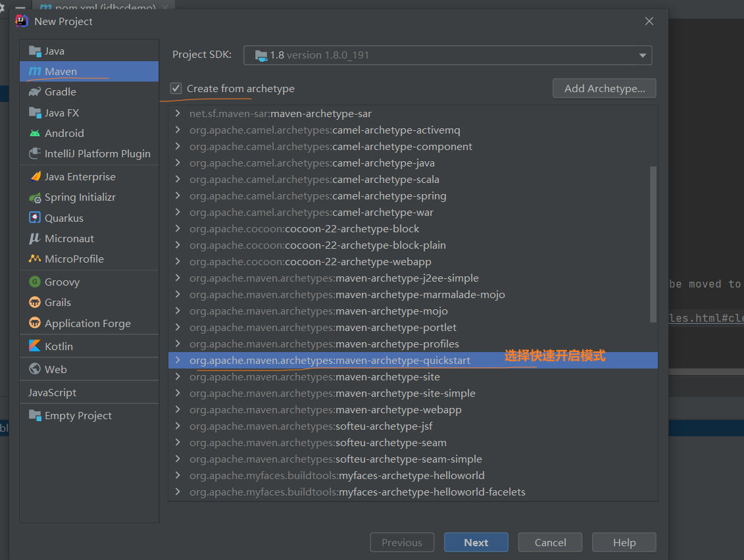Select cocoon-22-archetype-block-plain row

pyautogui.click(x=413, y=245)
